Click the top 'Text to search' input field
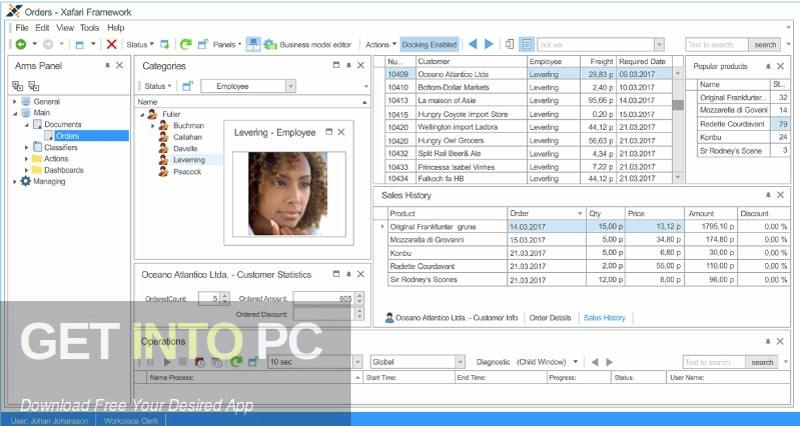The height and width of the screenshot is (426, 800). pos(717,45)
